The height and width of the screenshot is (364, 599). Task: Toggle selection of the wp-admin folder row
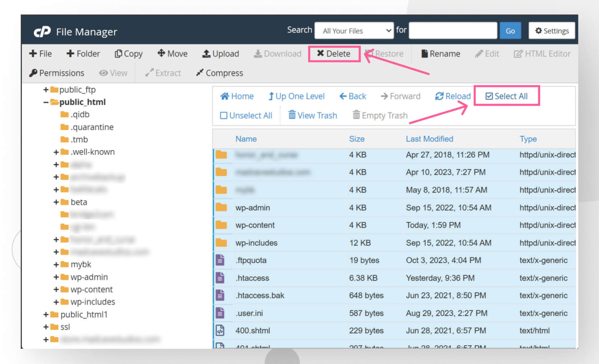pos(253,208)
